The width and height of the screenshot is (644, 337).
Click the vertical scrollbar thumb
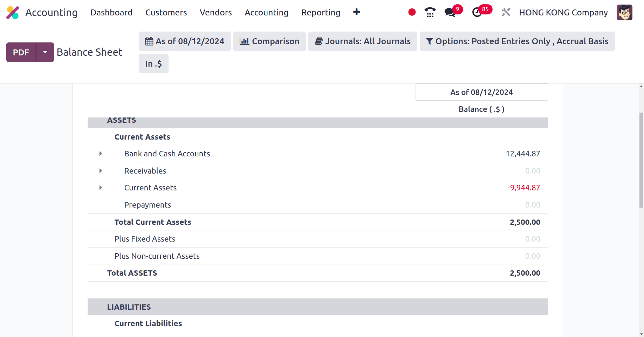click(641, 160)
